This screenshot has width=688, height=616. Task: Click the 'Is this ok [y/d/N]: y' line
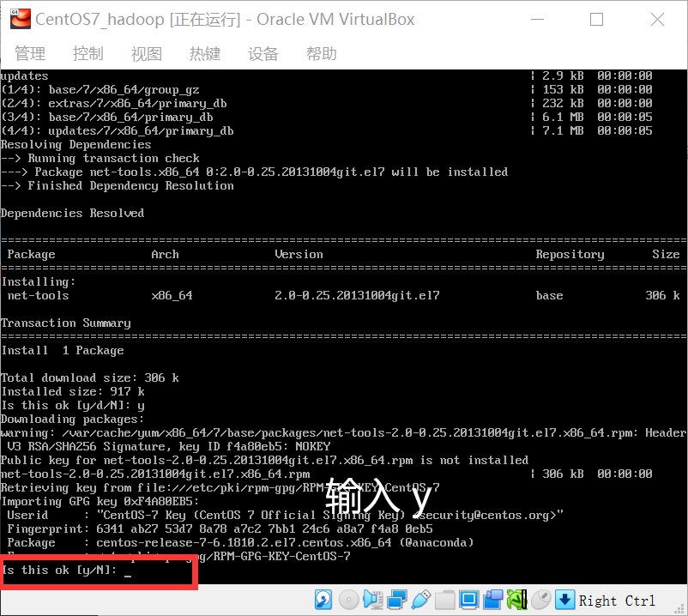point(73,406)
